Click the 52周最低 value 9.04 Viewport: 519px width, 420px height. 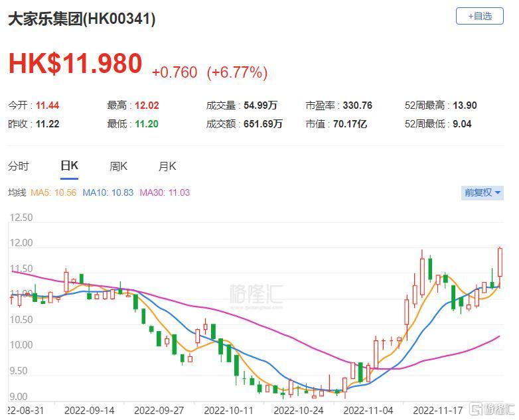462,124
